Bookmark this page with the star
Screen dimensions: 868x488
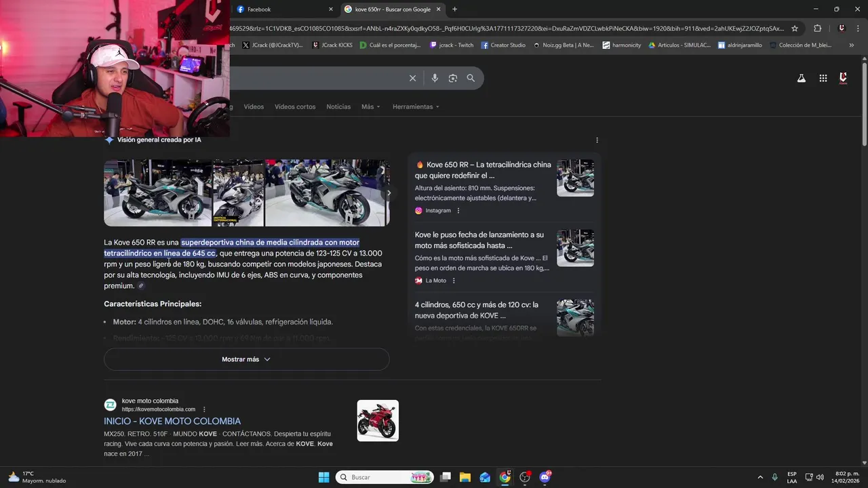[795, 28]
